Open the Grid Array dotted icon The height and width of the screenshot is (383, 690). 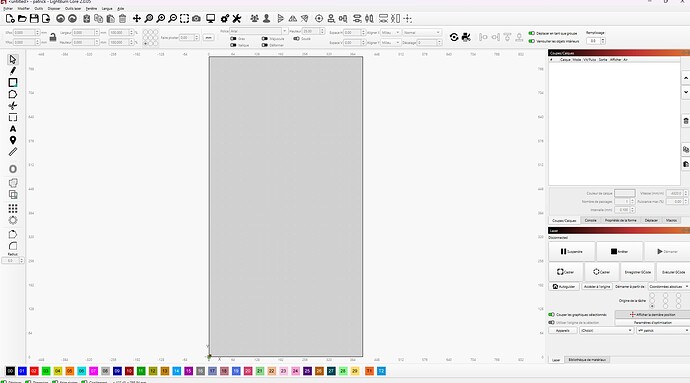point(13,208)
